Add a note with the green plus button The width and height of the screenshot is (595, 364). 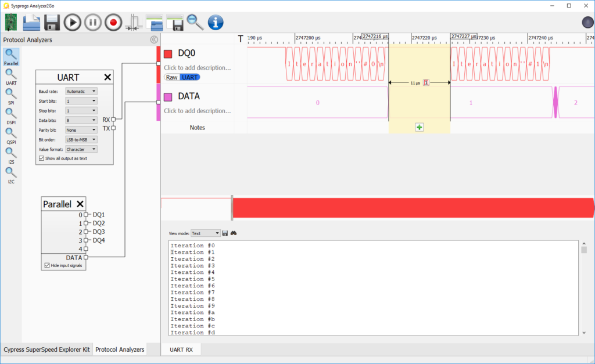420,127
